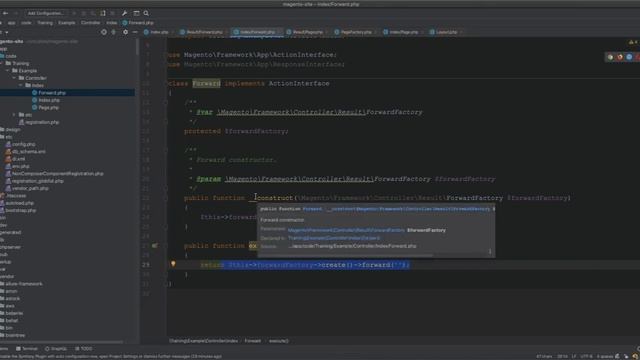Image resolution: width=640 pixels, height=360 pixels.
Task: Click the warning inspection indicator at editor top right
Action: [633, 42]
